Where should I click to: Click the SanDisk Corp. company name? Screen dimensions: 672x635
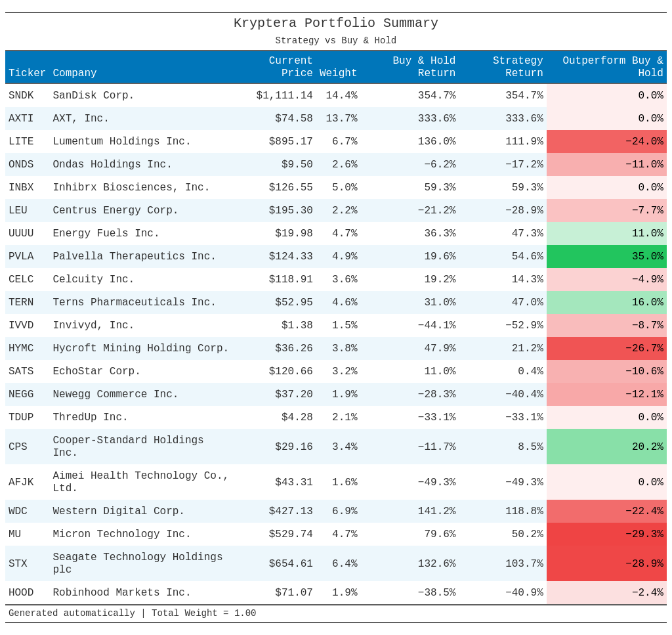coord(93,95)
